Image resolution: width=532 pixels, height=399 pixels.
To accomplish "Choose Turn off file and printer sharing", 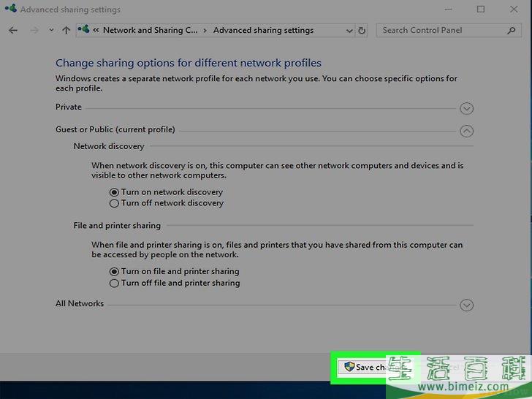I will click(x=114, y=283).
